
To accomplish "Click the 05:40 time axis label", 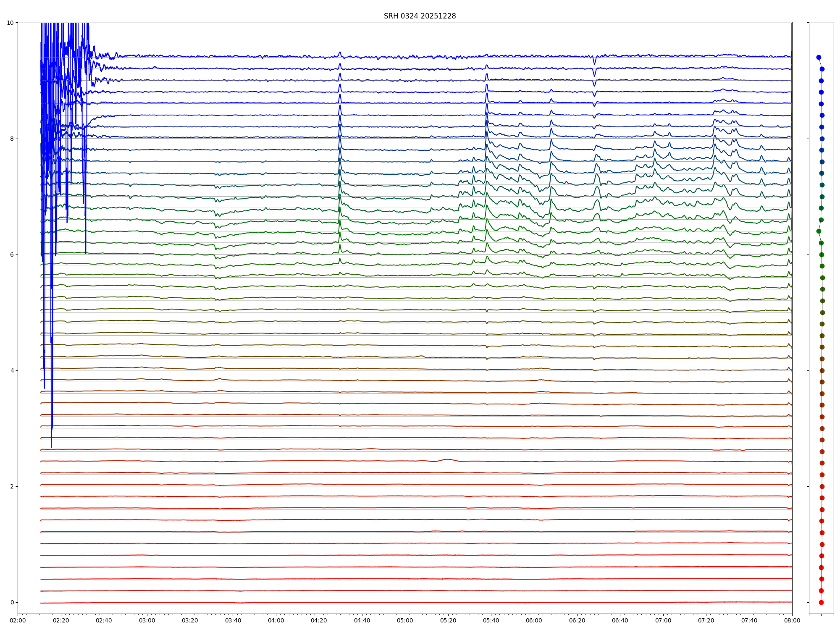I will tap(491, 621).
